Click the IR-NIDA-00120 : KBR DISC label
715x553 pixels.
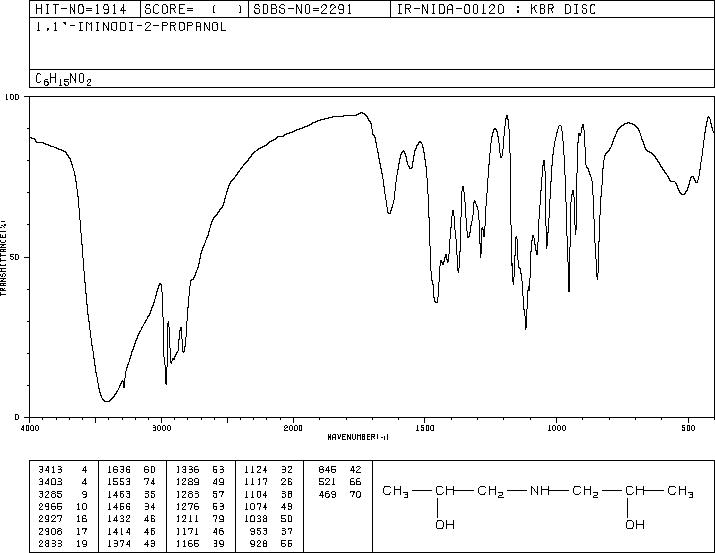(x=496, y=9)
